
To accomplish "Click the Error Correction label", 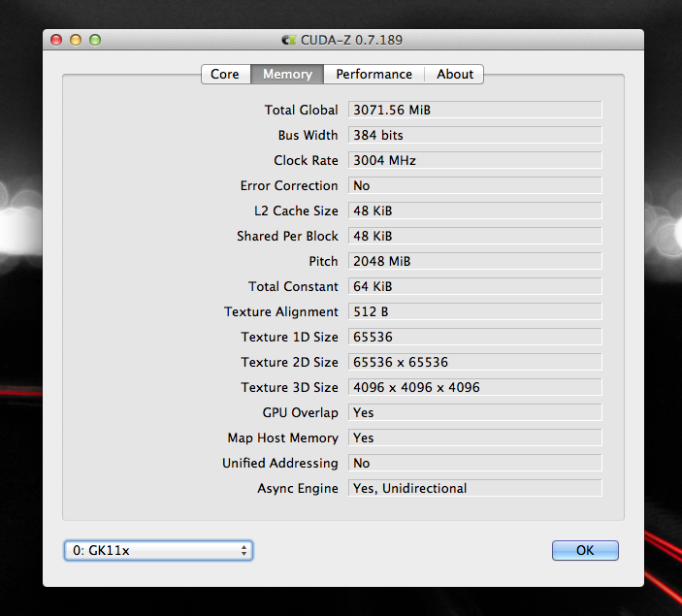I will coord(289,185).
